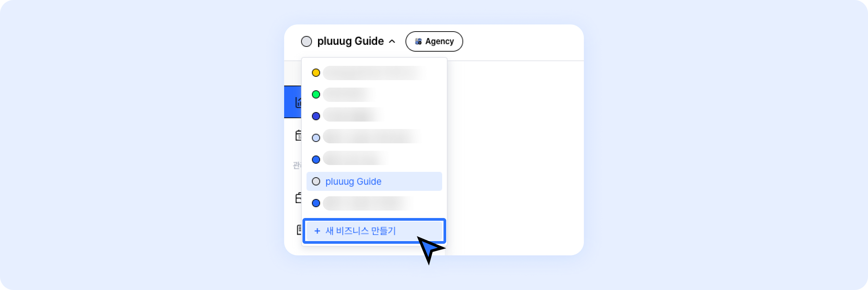Select the business with dark indigo dot
The height and width of the screenshot is (290, 868).
tap(353, 116)
